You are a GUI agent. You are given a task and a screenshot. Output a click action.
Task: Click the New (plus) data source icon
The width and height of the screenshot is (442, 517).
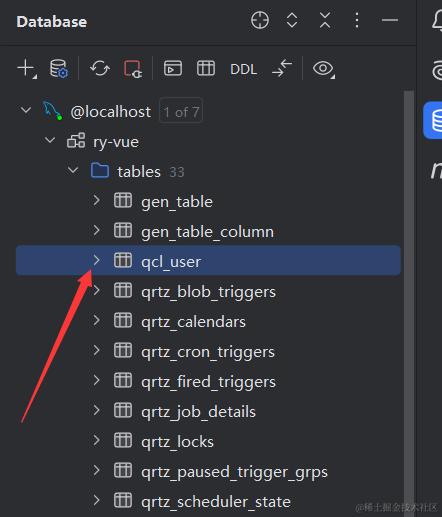click(27, 69)
